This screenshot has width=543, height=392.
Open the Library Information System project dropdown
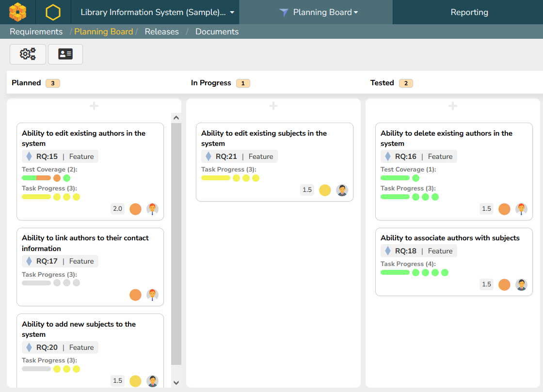(x=157, y=12)
